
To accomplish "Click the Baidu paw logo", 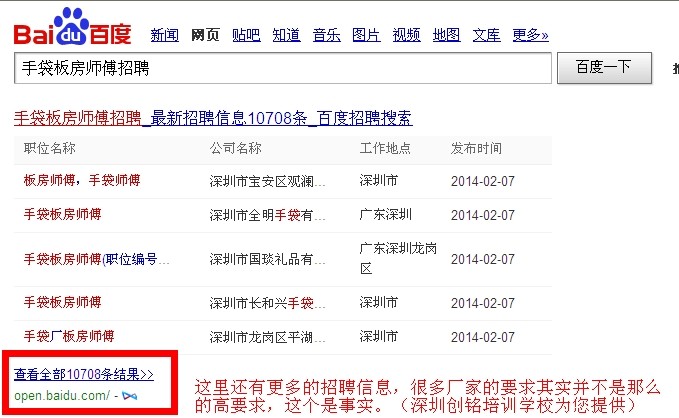I will pyautogui.click(x=72, y=26).
